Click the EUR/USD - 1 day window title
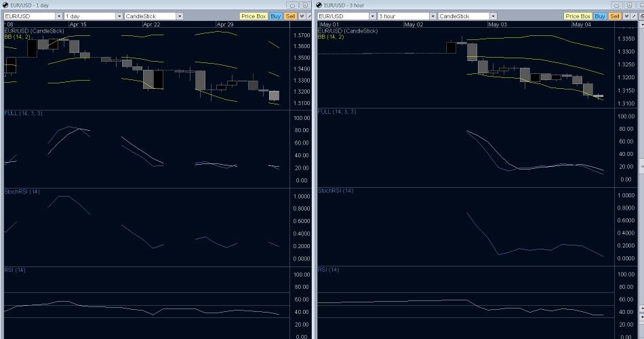Viewport: 644px width, 339px height. [29, 5]
